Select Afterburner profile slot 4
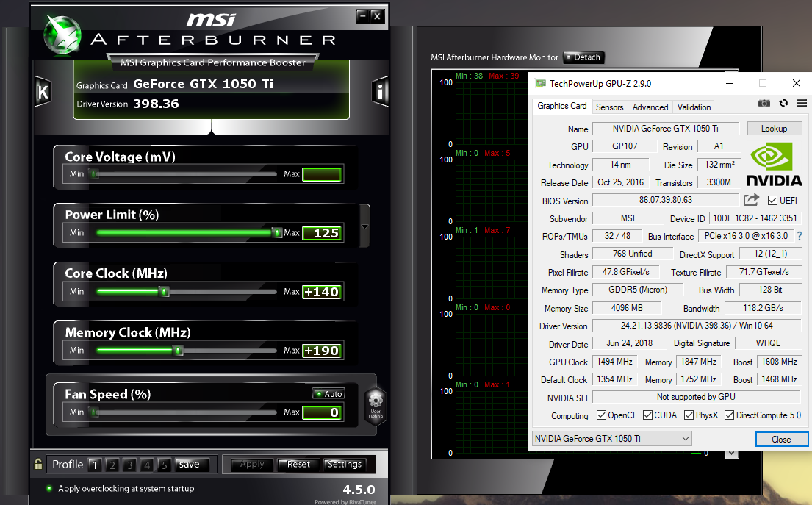 [147, 465]
